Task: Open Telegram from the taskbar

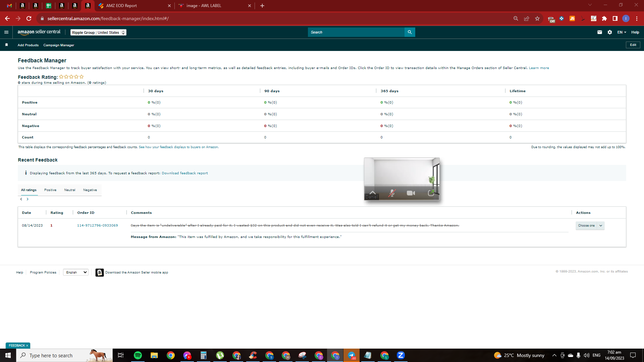Action: click(x=352, y=355)
